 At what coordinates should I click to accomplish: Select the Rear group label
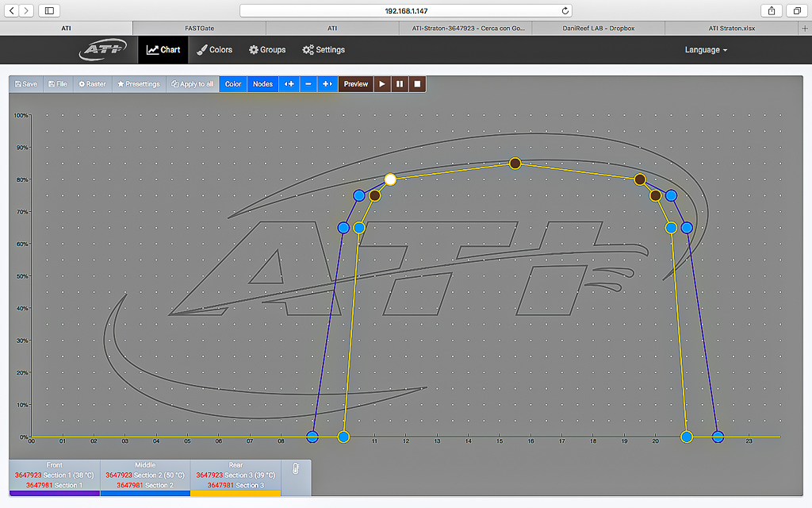236,465
